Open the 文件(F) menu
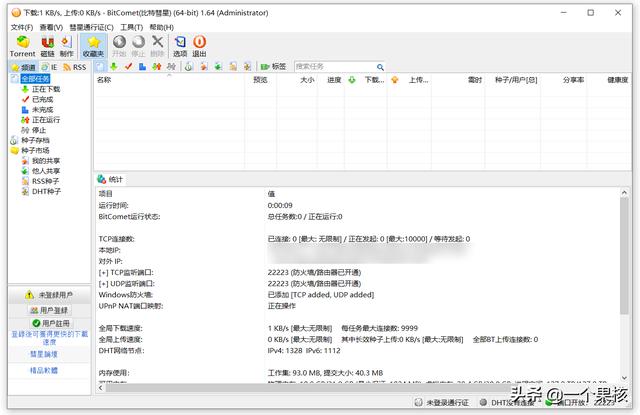This screenshot has width=640, height=415. click(22, 27)
